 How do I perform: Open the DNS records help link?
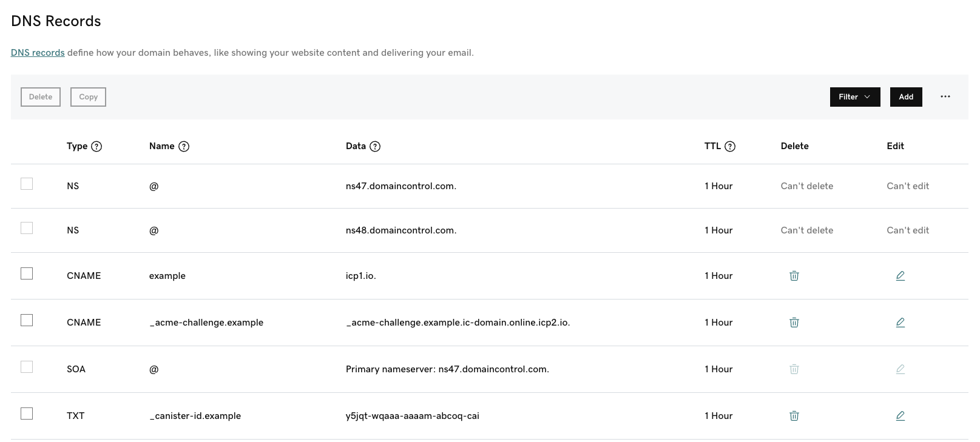38,53
